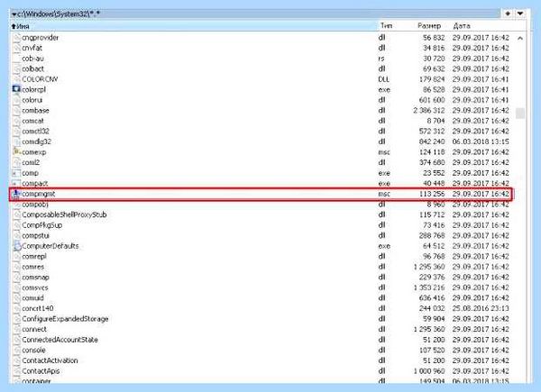This screenshot has height=392, width=541.
Task: Select the comcat file name
Action: pyautogui.click(x=32, y=121)
